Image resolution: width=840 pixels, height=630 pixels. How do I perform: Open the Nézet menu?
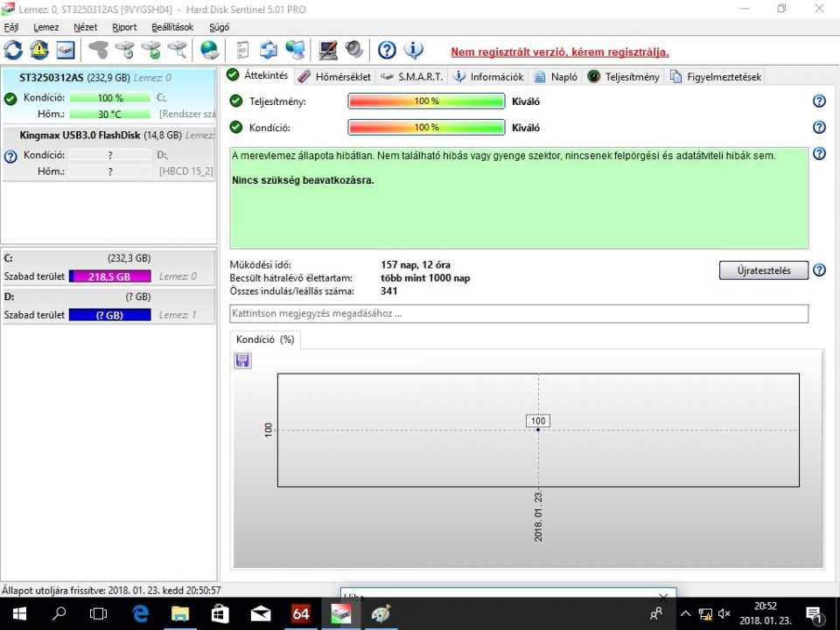pyautogui.click(x=86, y=27)
